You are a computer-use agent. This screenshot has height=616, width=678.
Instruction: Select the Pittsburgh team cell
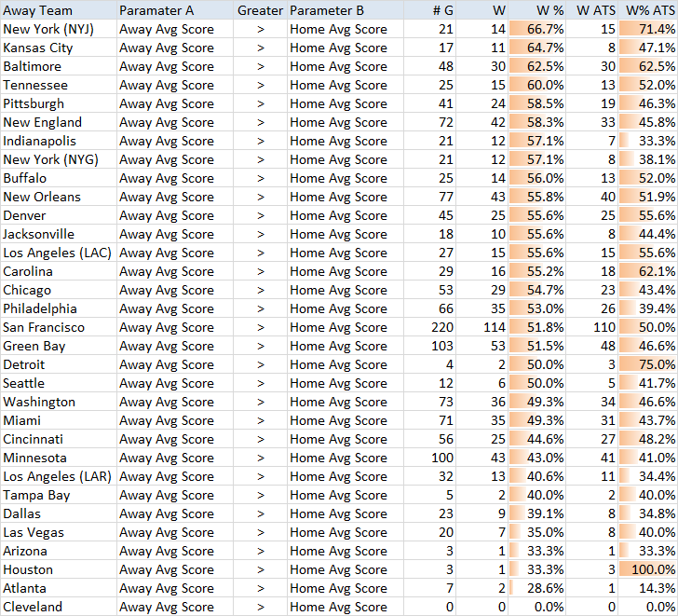coord(59,103)
